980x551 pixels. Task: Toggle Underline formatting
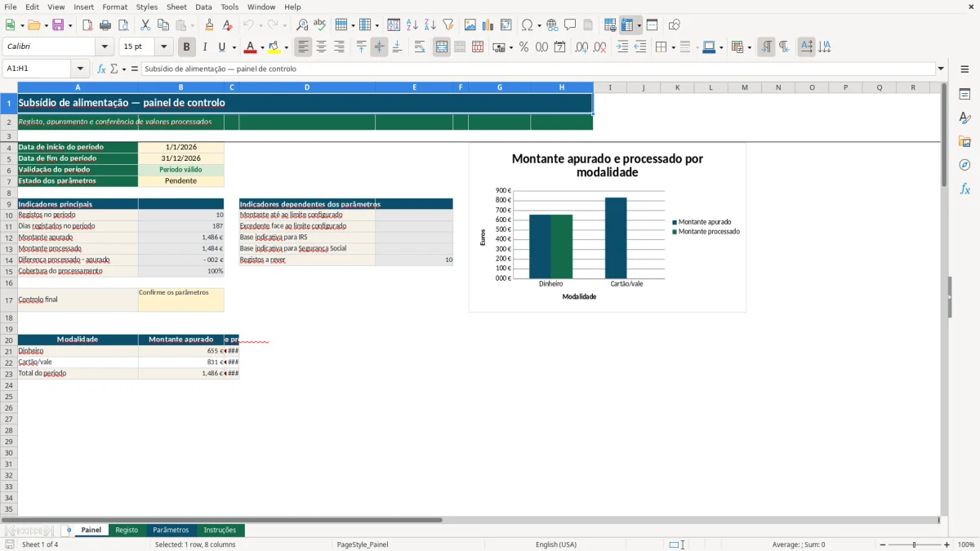pyautogui.click(x=223, y=47)
